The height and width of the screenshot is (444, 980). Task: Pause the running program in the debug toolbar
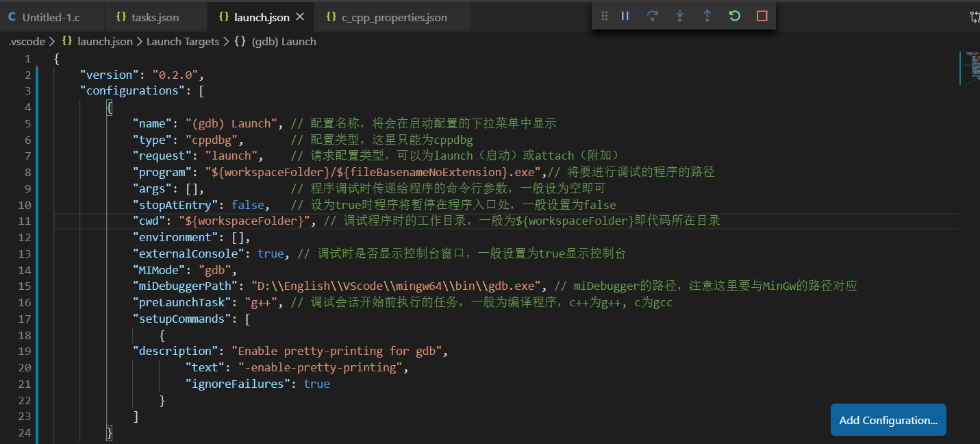pyautogui.click(x=625, y=15)
